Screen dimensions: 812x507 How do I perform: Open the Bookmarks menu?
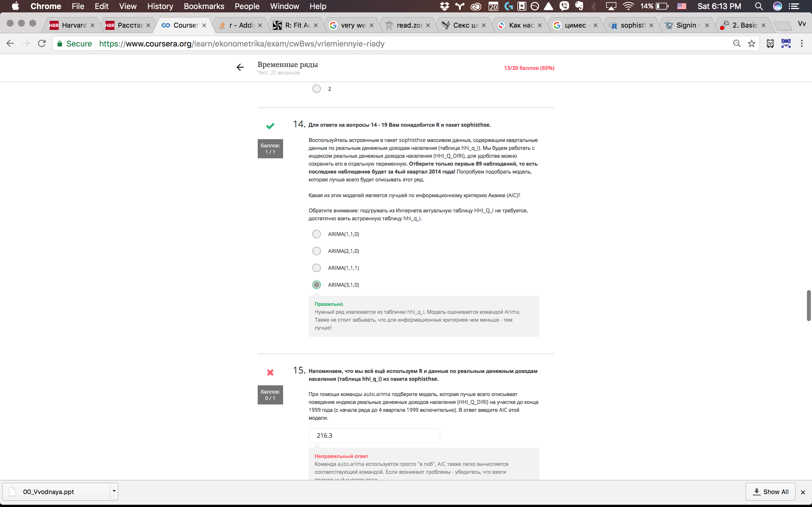204,6
